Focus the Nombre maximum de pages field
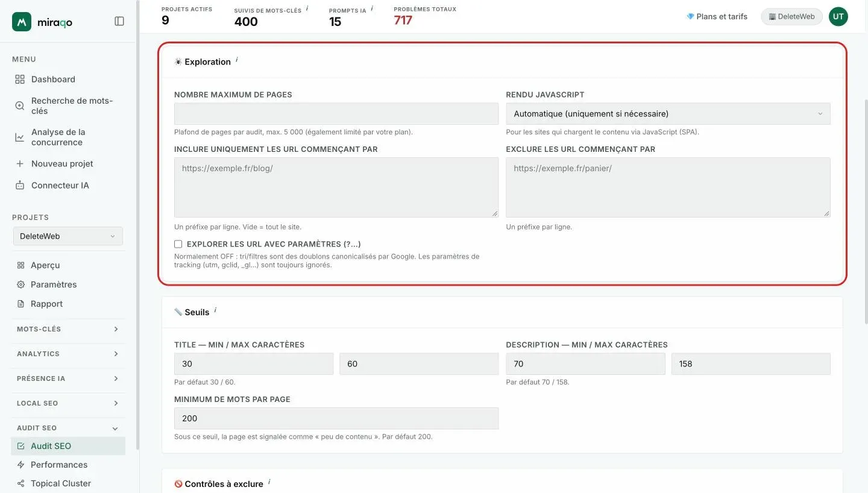 click(x=336, y=113)
